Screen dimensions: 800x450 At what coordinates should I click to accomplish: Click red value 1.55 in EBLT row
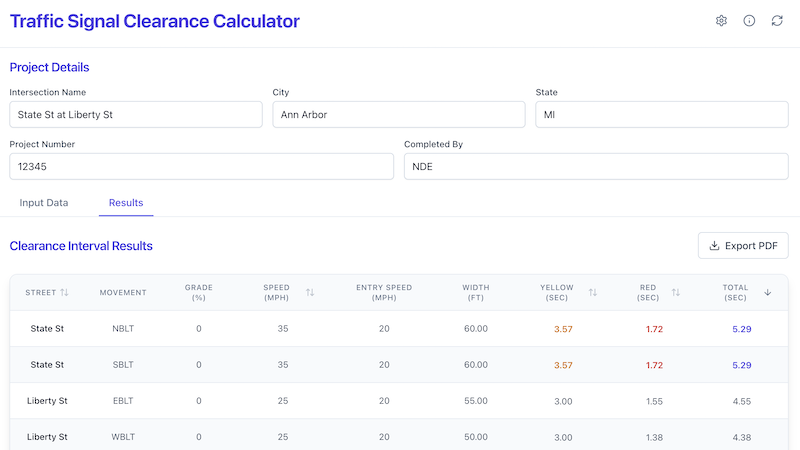(x=654, y=402)
